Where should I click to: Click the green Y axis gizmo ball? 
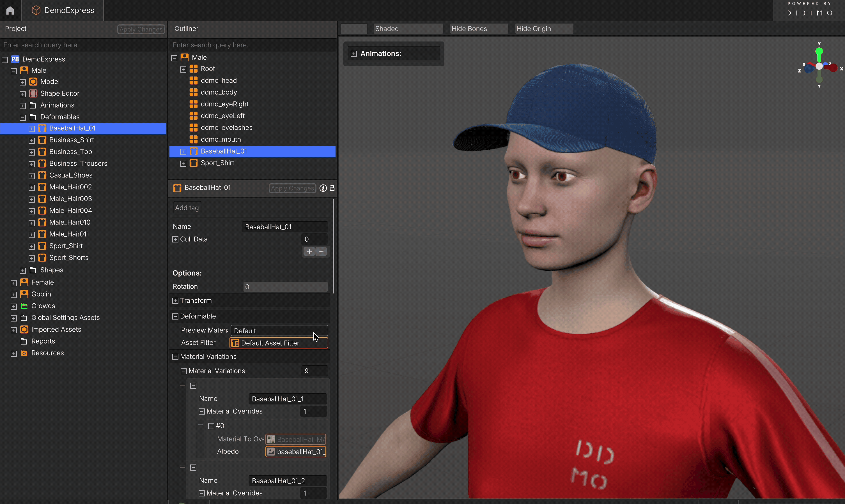coord(819,51)
